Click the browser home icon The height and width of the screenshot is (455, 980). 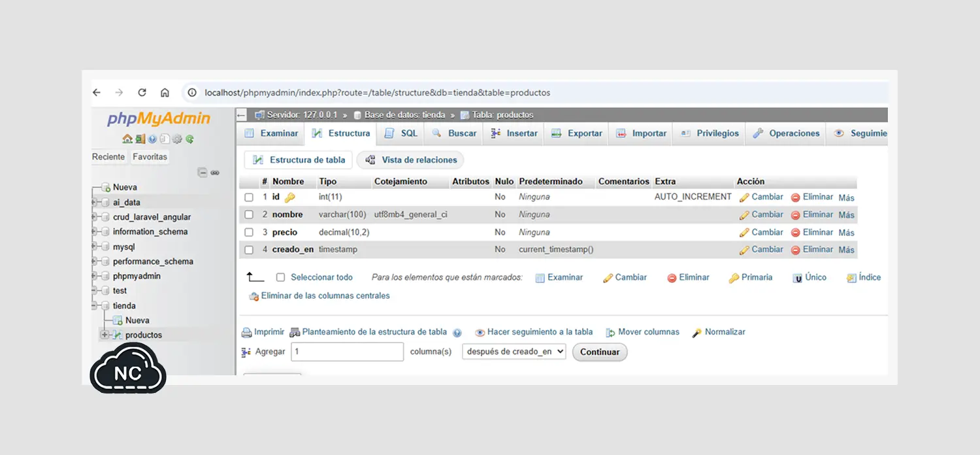pyautogui.click(x=165, y=93)
